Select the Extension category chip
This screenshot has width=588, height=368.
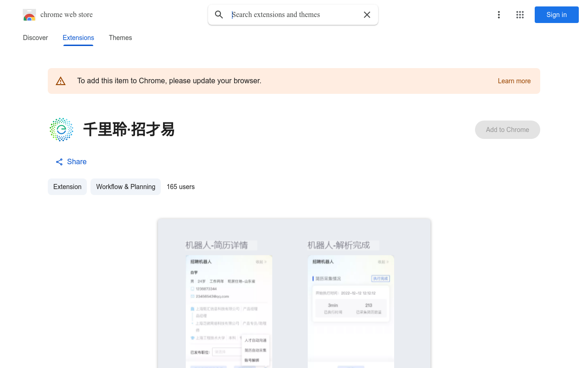[x=67, y=187]
